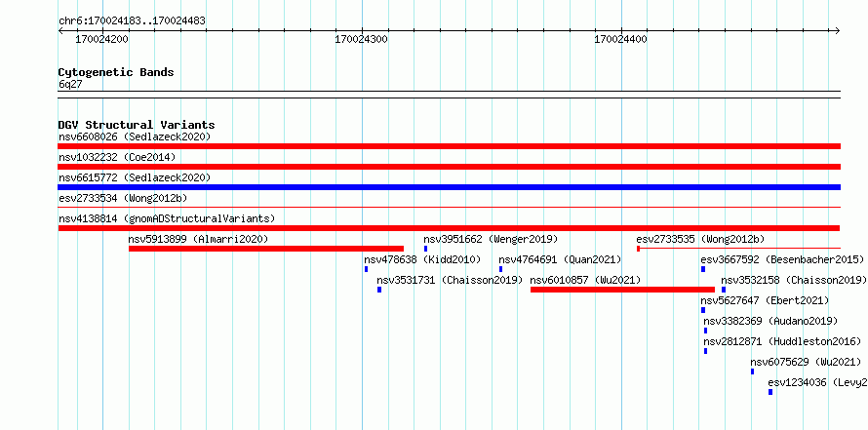This screenshot has height=430, width=868.
Task: Select the red bar of nsv5913899
Action: (266, 249)
